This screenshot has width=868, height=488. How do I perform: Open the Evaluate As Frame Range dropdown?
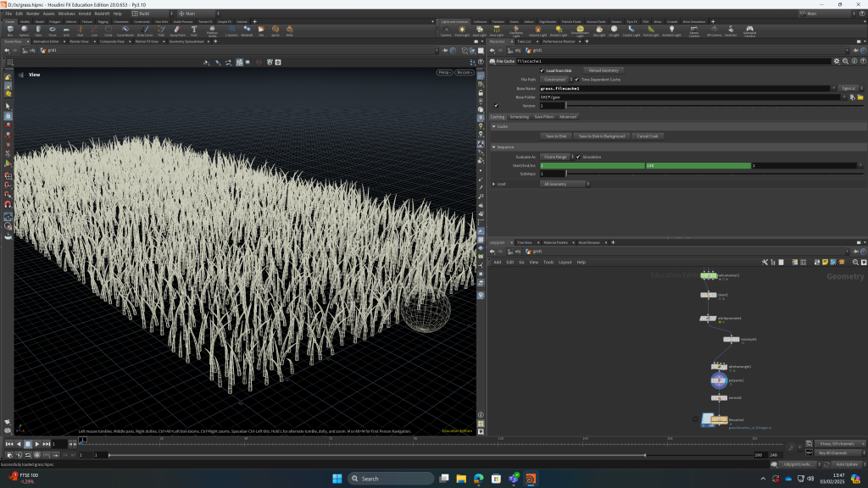click(558, 157)
